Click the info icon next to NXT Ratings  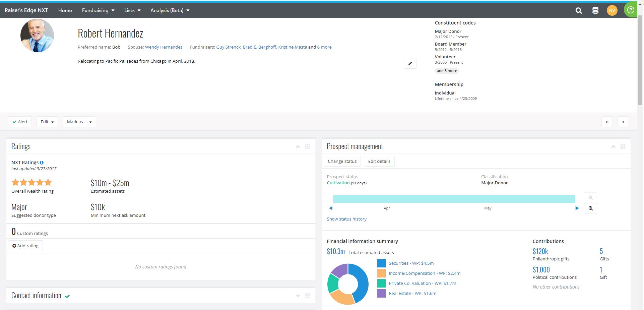(x=42, y=163)
